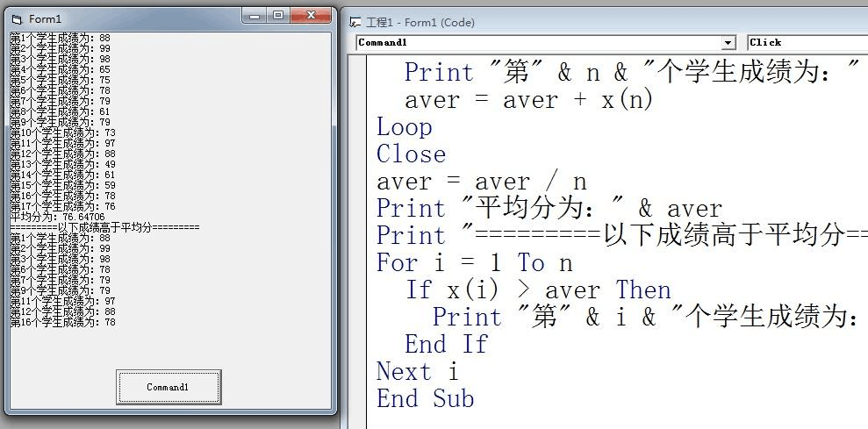This screenshot has height=429, width=868.
Task: Click the =========以下成绩高于平均分========= output line
Action: point(105,227)
